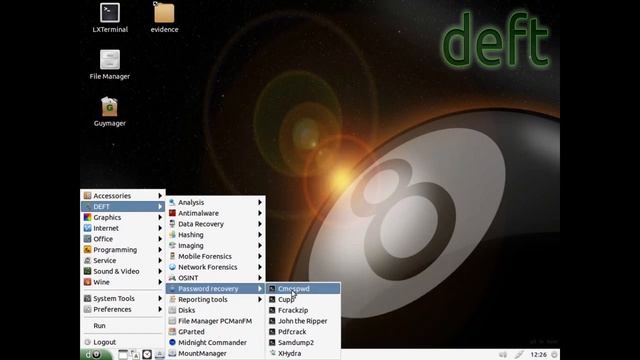Open the Programming menu category
This screenshot has height=360, width=640.
point(123,250)
